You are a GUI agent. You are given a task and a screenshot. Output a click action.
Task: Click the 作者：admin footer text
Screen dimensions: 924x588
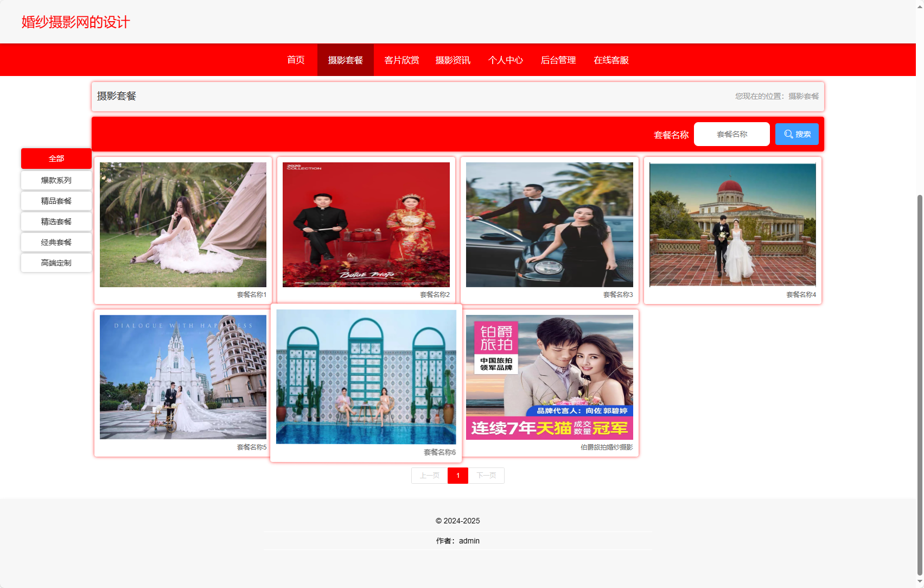458,541
